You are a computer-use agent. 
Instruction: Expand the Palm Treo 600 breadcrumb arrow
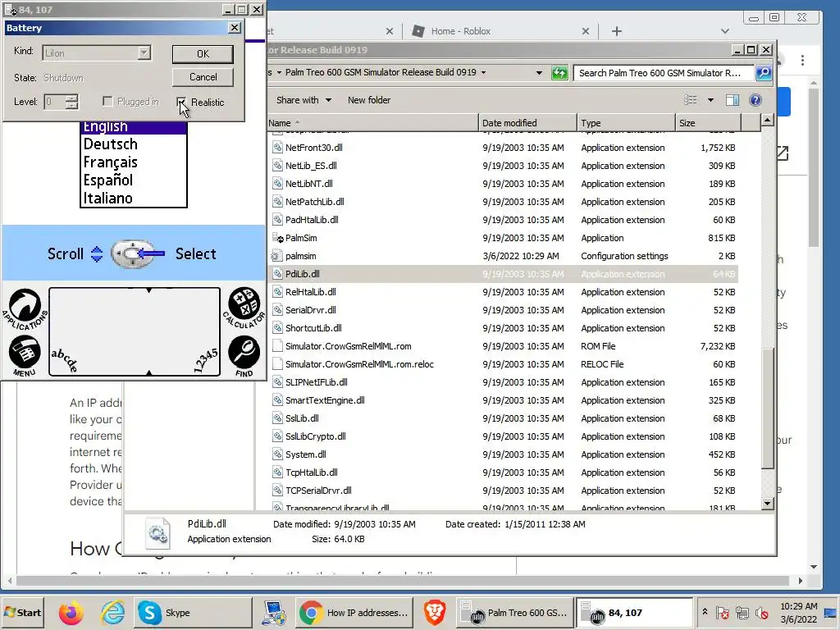(x=483, y=72)
